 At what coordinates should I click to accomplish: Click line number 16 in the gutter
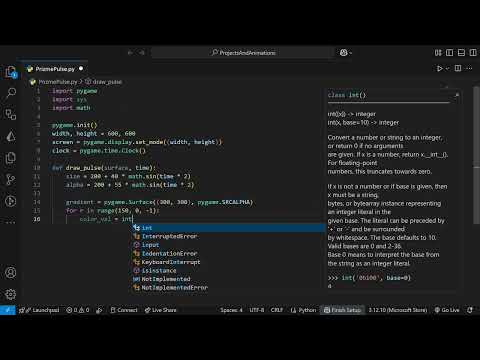point(37,219)
